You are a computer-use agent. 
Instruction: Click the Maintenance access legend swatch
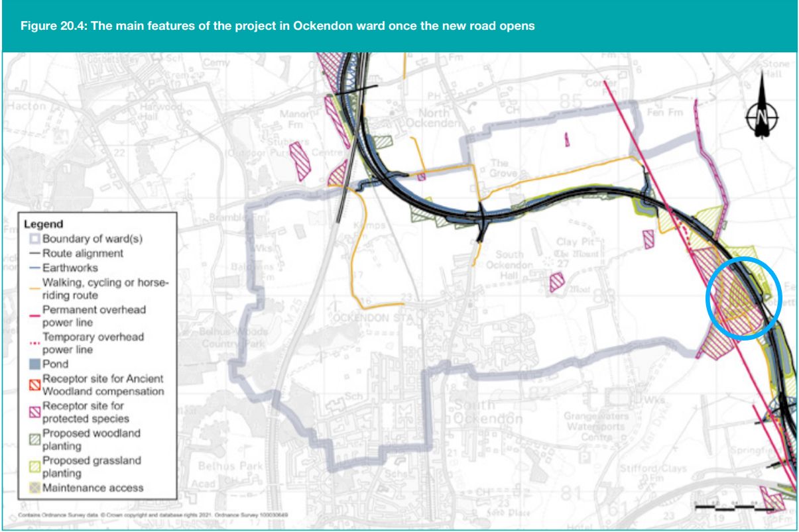[x=35, y=488]
